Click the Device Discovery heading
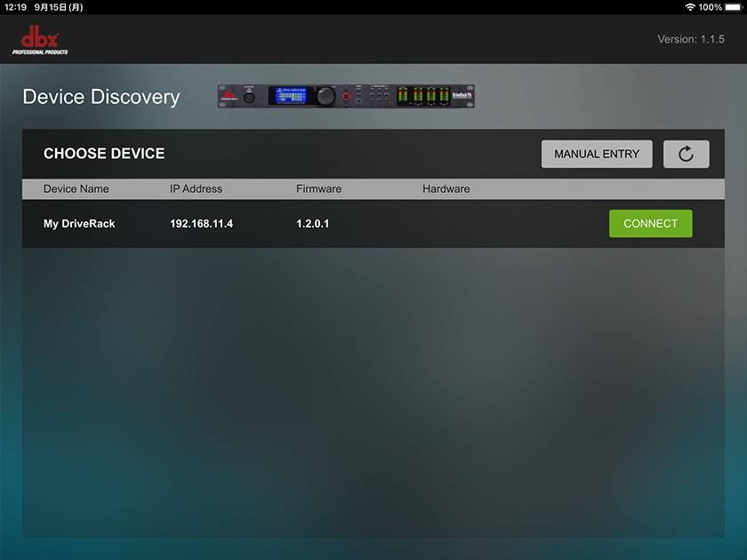 point(101,97)
